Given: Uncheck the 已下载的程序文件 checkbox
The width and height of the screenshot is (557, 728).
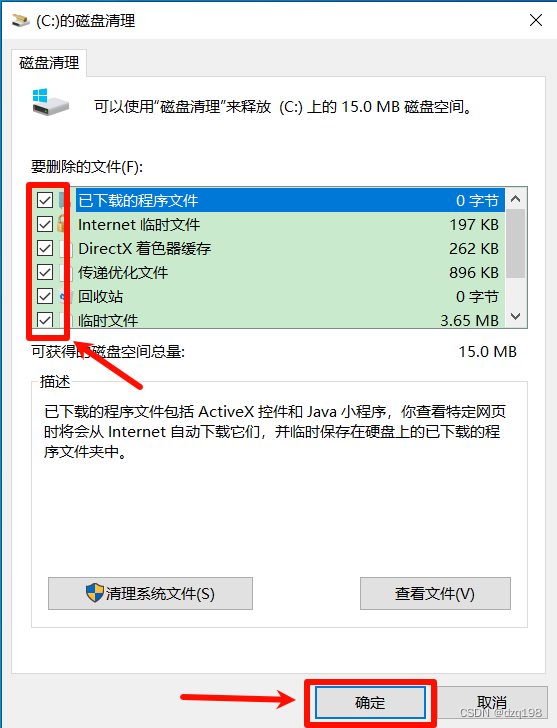Looking at the screenshot, I should point(45,201).
